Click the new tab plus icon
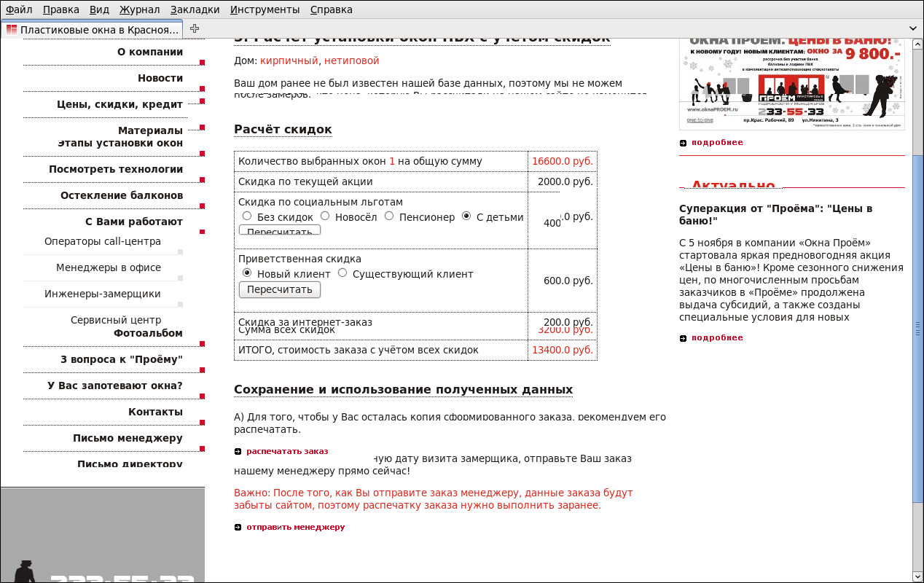The height and width of the screenshot is (583, 924). point(194,28)
